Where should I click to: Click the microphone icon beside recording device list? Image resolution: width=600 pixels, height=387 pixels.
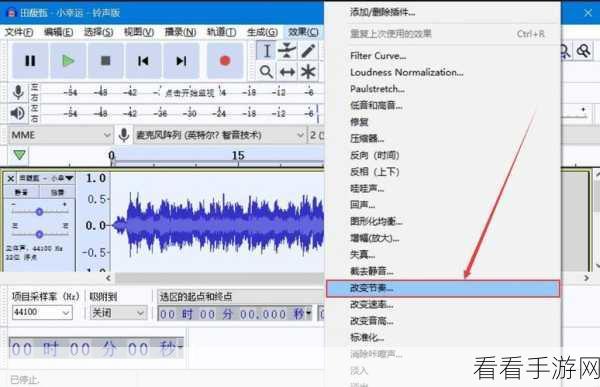(x=124, y=135)
